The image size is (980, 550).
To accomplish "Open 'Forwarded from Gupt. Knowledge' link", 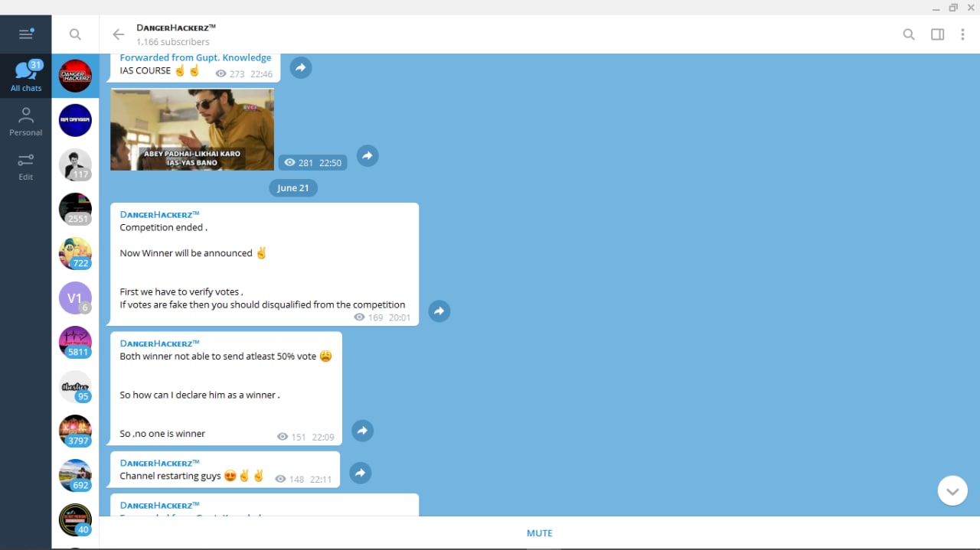I will 195,57.
